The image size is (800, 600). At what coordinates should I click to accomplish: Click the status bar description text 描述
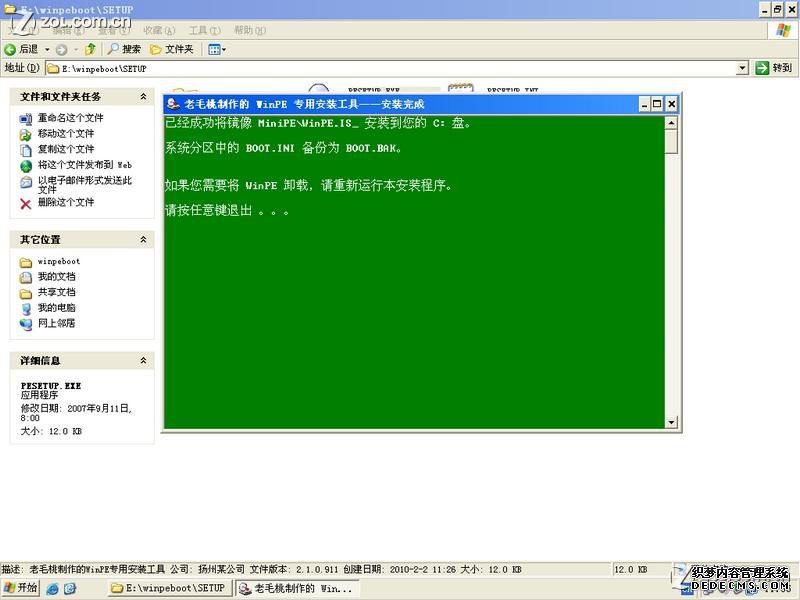(10, 569)
